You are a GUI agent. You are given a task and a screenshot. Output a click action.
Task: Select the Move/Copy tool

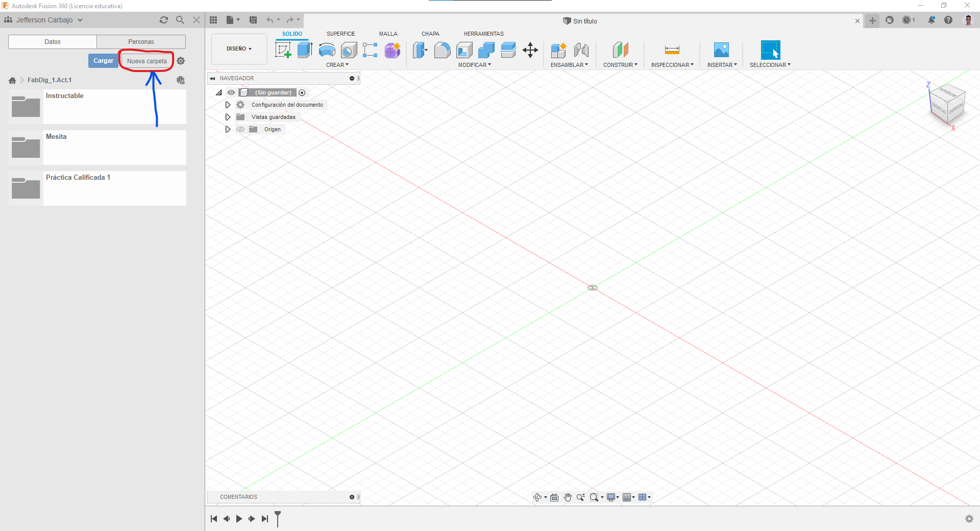530,50
